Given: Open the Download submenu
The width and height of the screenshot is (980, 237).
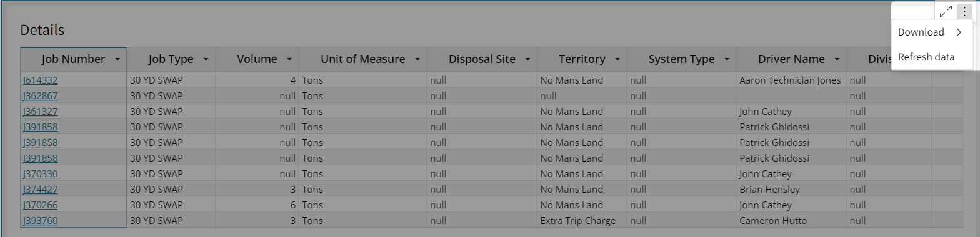Looking at the screenshot, I should [x=931, y=32].
